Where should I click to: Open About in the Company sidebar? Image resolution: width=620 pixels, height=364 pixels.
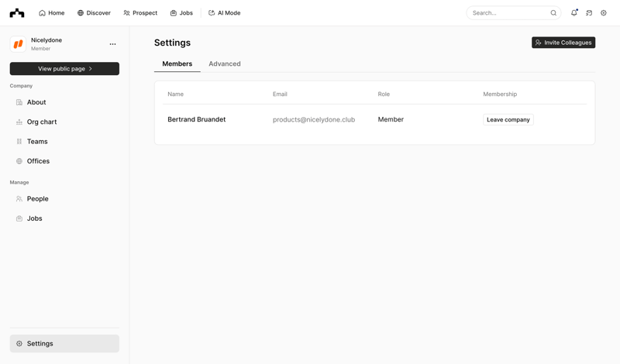point(64,102)
